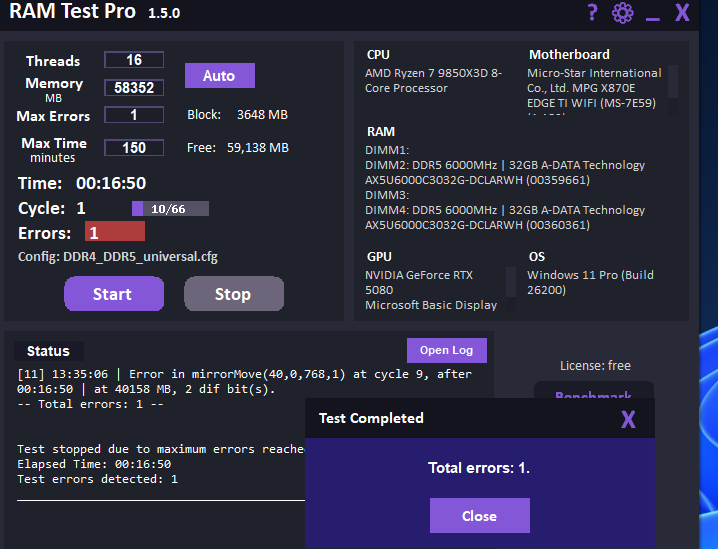The image size is (718, 549).
Task: Click the Auto configuration button
Action: [220, 76]
